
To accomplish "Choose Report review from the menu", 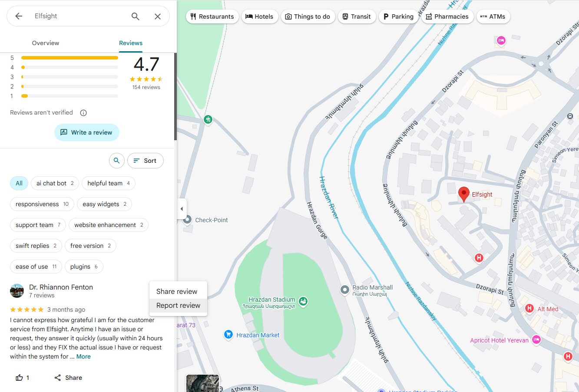I will click(178, 305).
